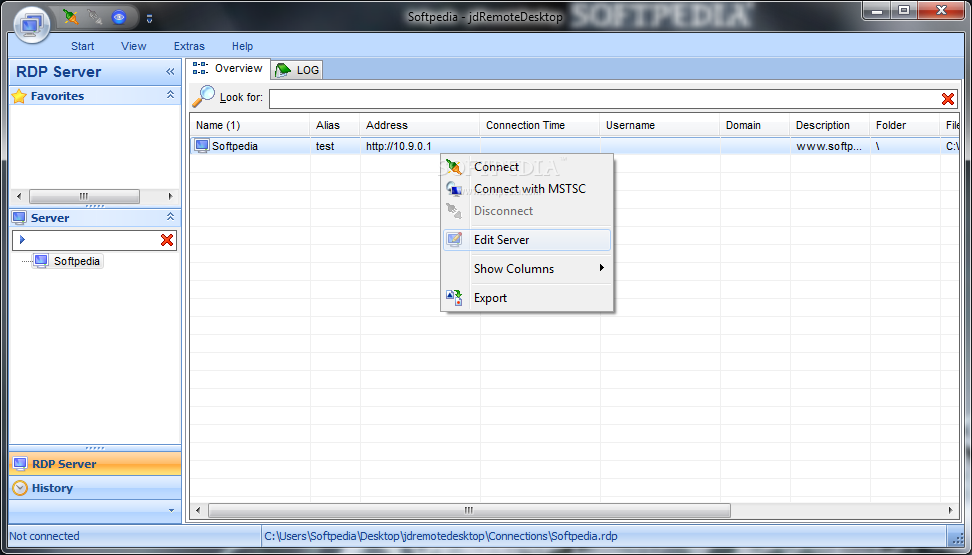Move the Favorites pane right with scroll arrow

pyautogui.click(x=170, y=197)
